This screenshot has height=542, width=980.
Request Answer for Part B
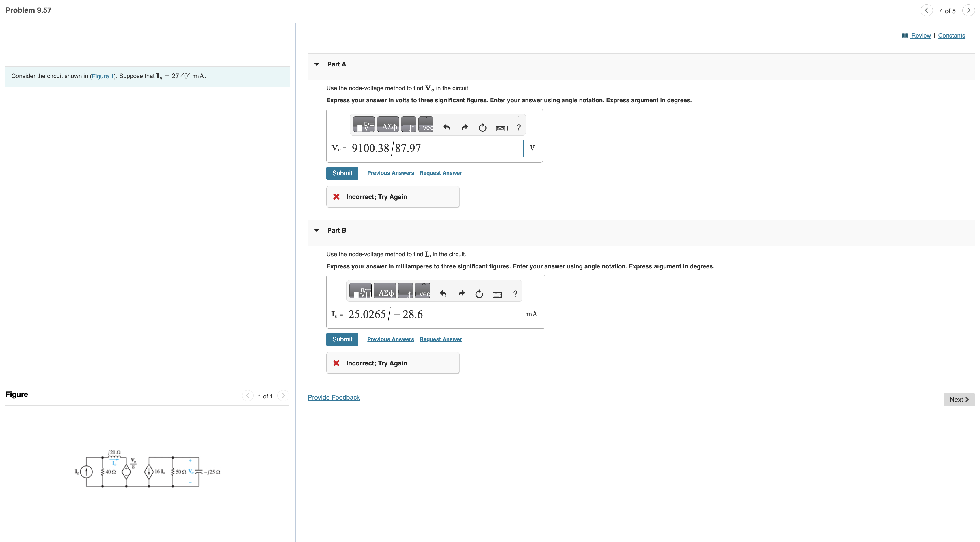click(441, 339)
